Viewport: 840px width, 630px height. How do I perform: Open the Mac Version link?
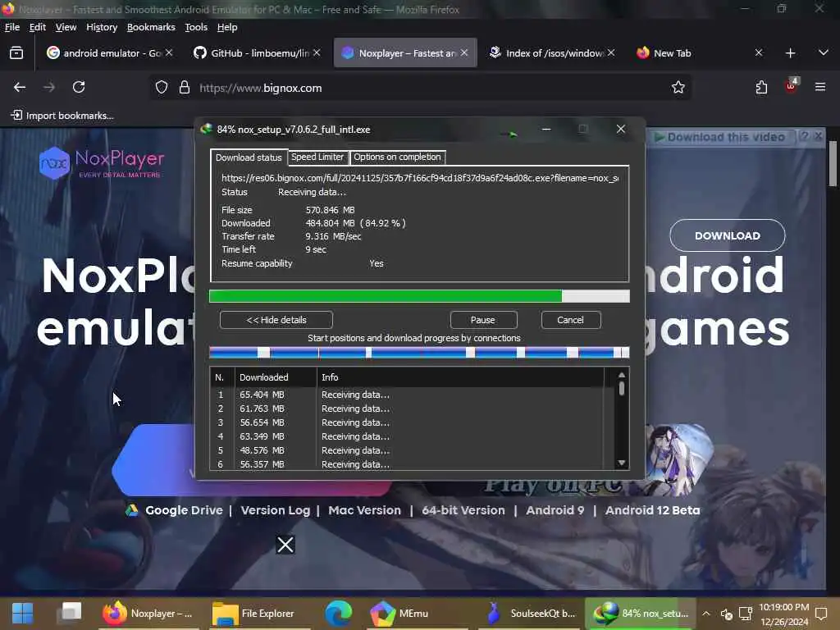364,510
